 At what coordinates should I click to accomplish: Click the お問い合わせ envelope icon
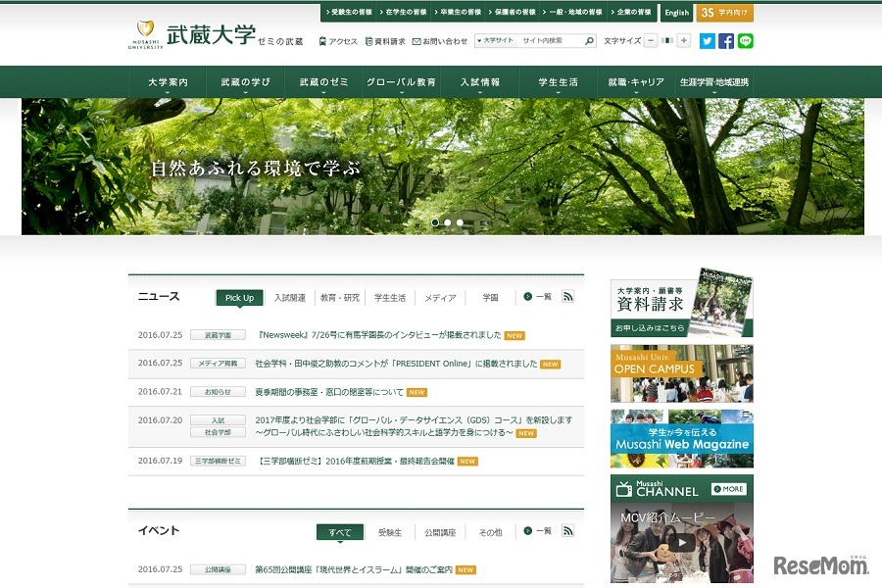click(417, 40)
